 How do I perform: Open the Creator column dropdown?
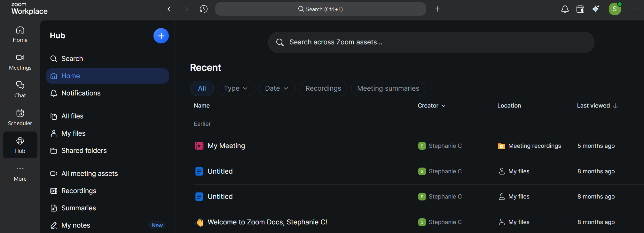tap(432, 106)
